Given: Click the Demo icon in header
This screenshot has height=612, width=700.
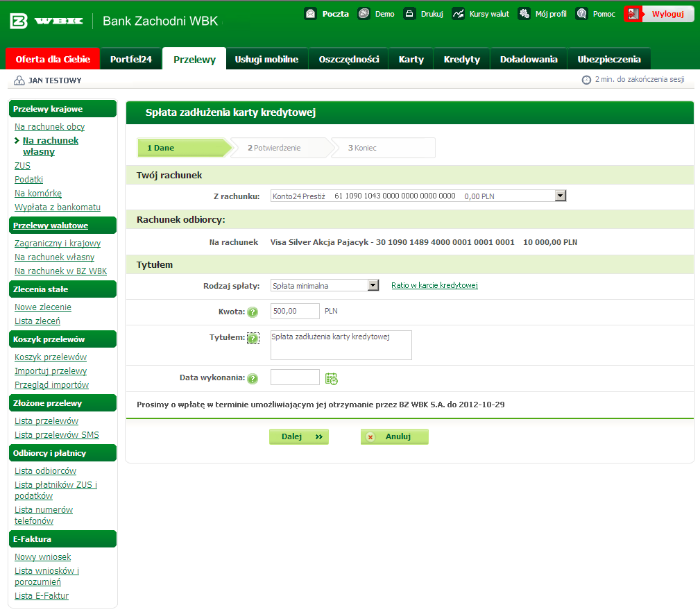Looking at the screenshot, I should [x=364, y=14].
